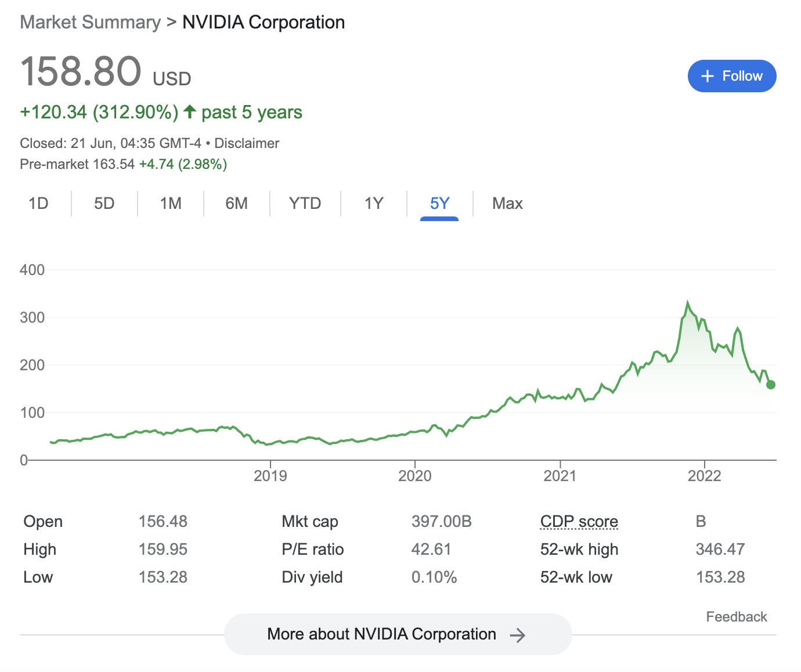The image size is (801, 672).
Task: Click the green endpoint dot on chart
Action: 771,385
